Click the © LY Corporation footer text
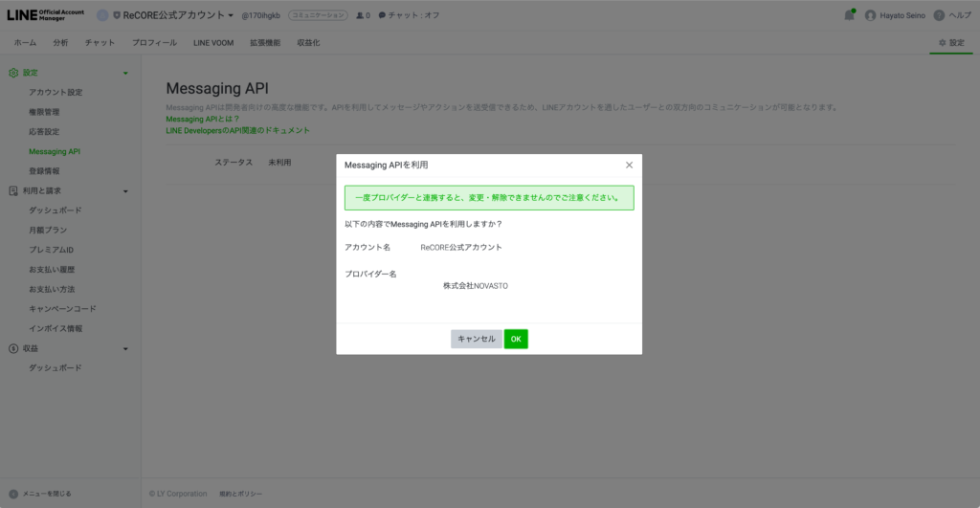The image size is (980, 508). click(178, 494)
